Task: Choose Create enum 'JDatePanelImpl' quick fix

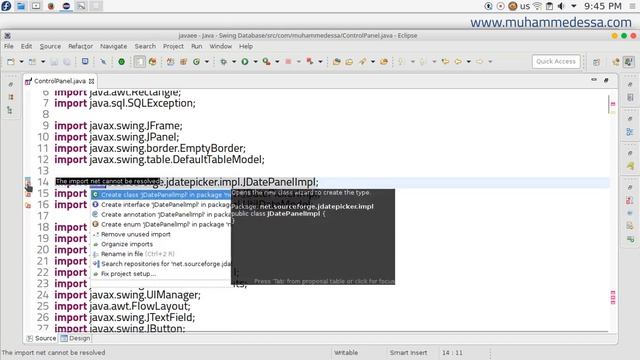Action: [161, 224]
